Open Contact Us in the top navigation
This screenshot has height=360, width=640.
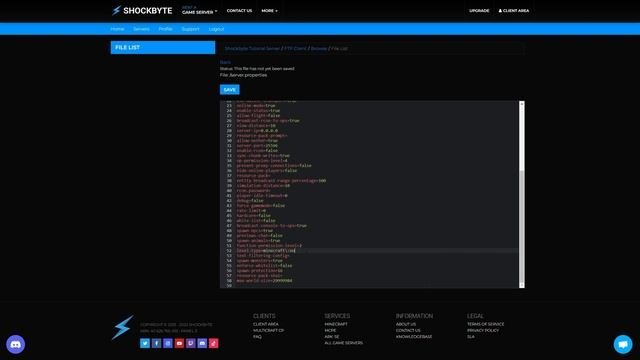239,11
